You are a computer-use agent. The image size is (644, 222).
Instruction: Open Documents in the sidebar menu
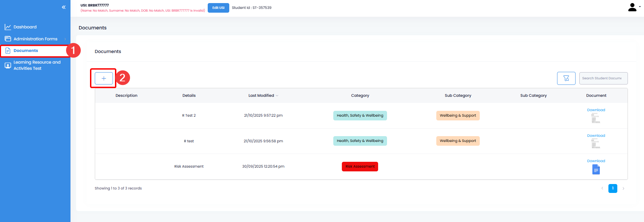[26, 51]
